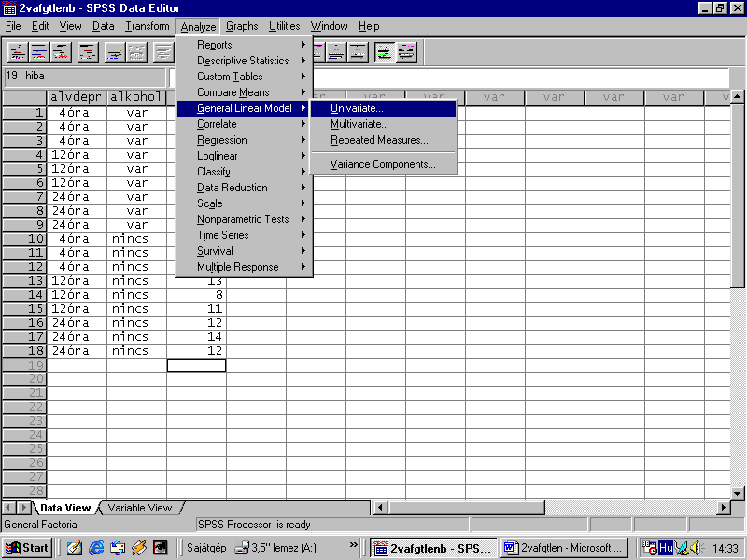Click the horizontal scrollbar thumb
The width and height of the screenshot is (747, 560).
[x=465, y=508]
